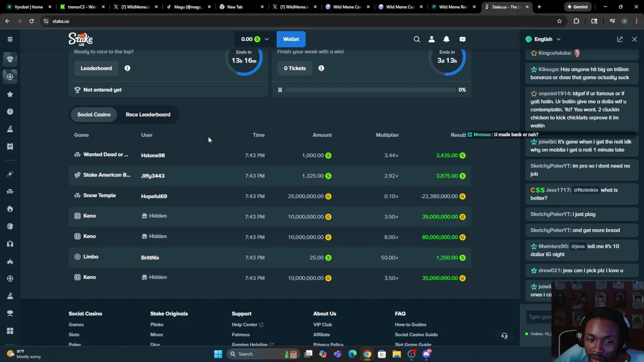This screenshot has height=362, width=644.
Task: Click the Leaderboard button
Action: [96, 68]
